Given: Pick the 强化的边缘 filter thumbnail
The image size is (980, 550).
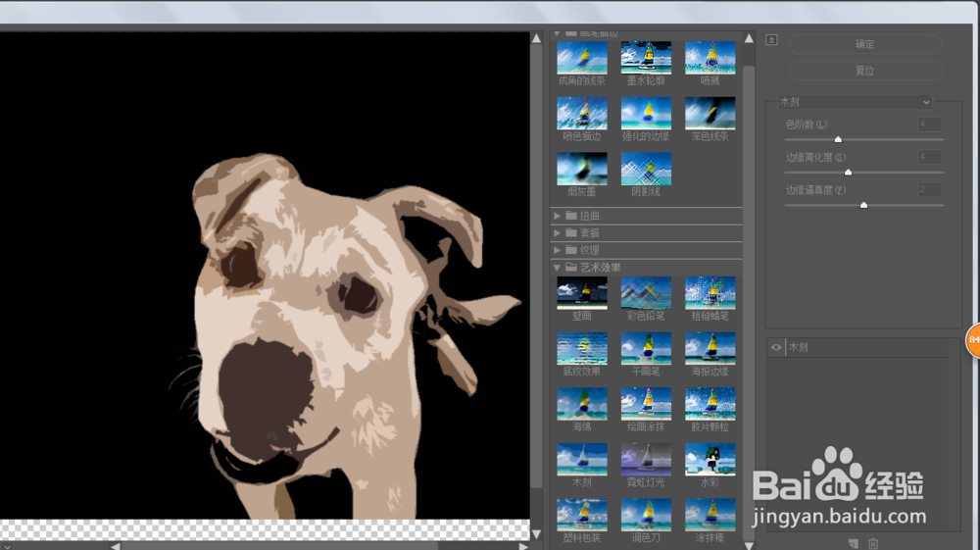Looking at the screenshot, I should [646, 113].
